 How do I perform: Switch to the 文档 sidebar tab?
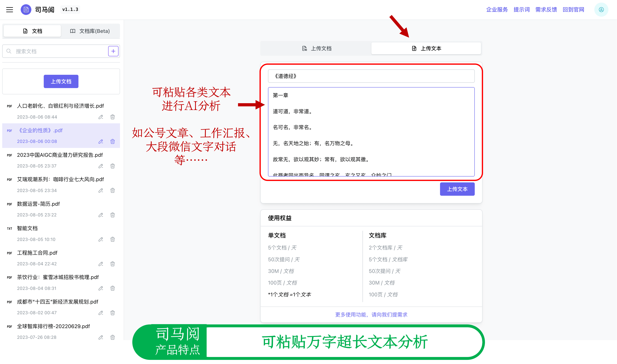click(x=32, y=31)
